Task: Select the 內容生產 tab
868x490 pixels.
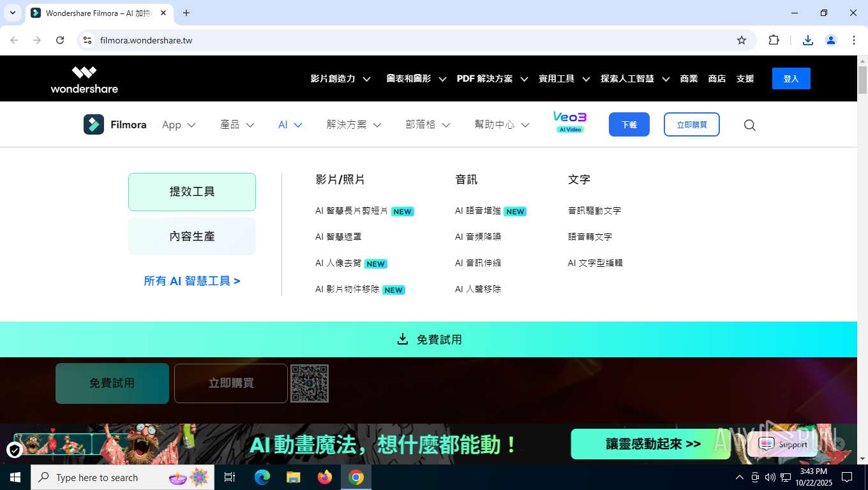Action: (192, 236)
